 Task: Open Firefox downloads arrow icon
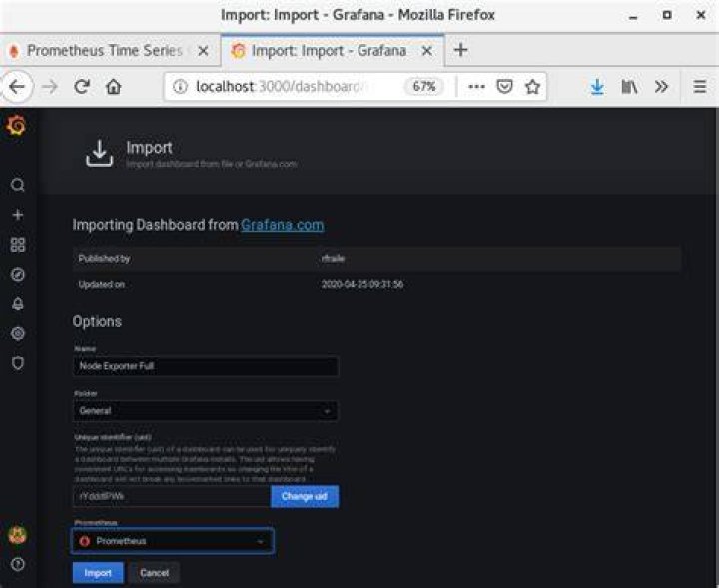(x=597, y=87)
